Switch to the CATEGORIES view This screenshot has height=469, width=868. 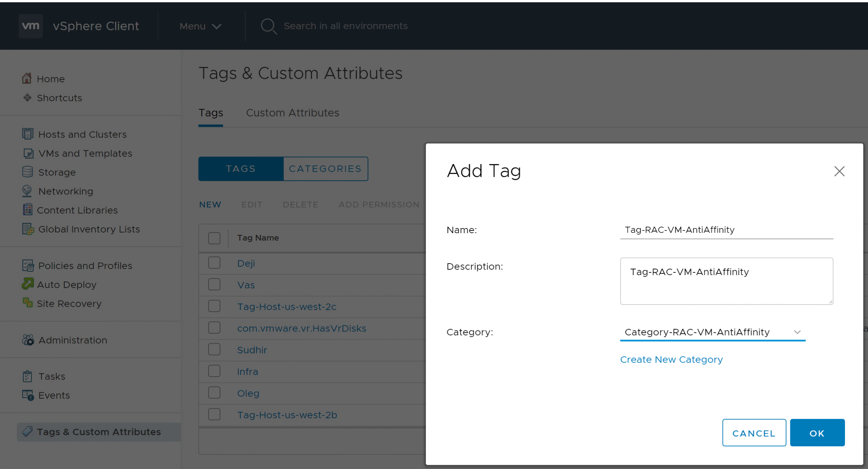click(325, 169)
